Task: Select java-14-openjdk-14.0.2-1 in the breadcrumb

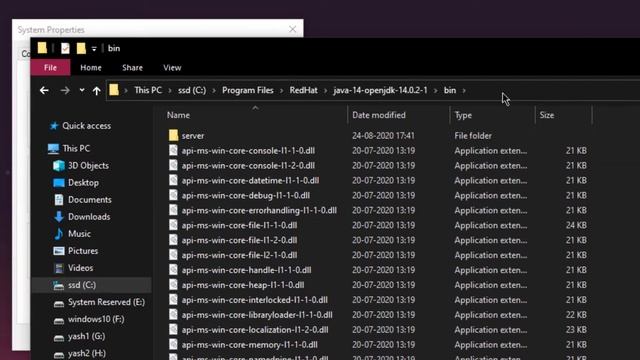Action: click(x=380, y=90)
